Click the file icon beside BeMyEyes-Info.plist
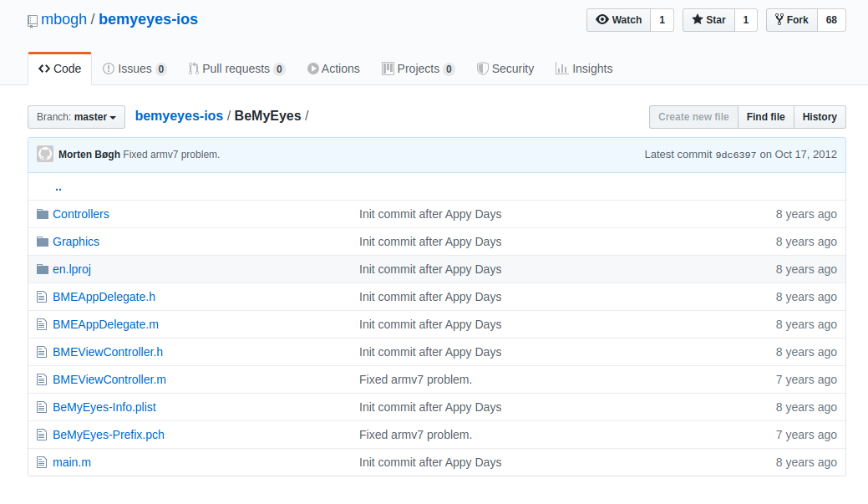The image size is (868, 504). pos(42,407)
